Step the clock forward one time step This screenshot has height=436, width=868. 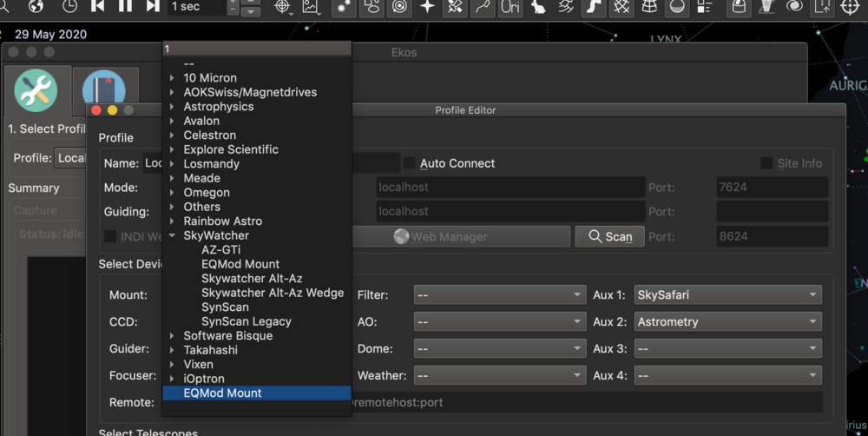pos(153,7)
